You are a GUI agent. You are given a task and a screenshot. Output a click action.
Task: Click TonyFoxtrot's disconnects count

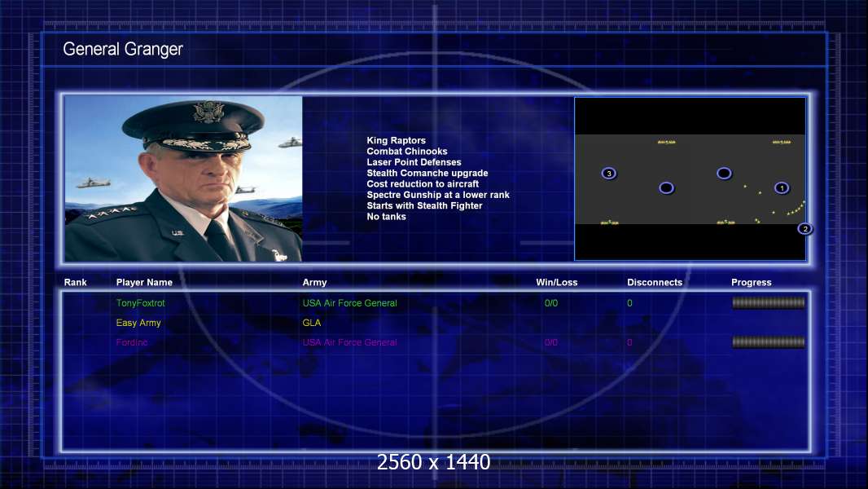[x=629, y=303]
